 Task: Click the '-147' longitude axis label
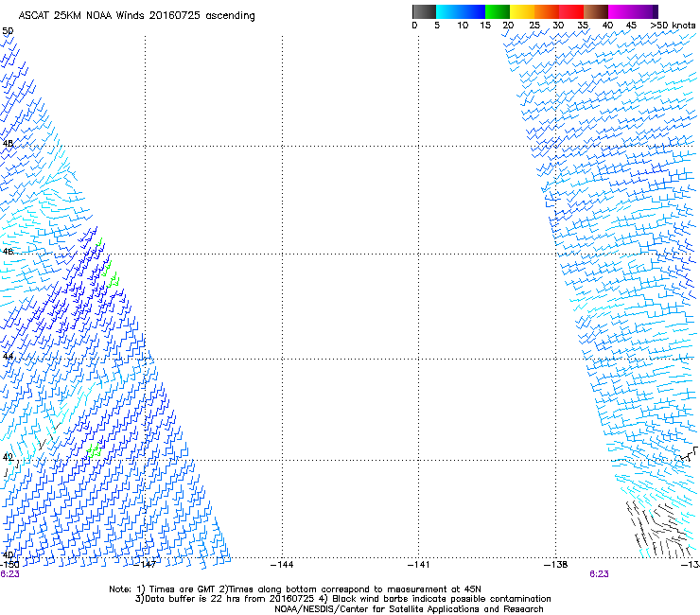point(145,565)
